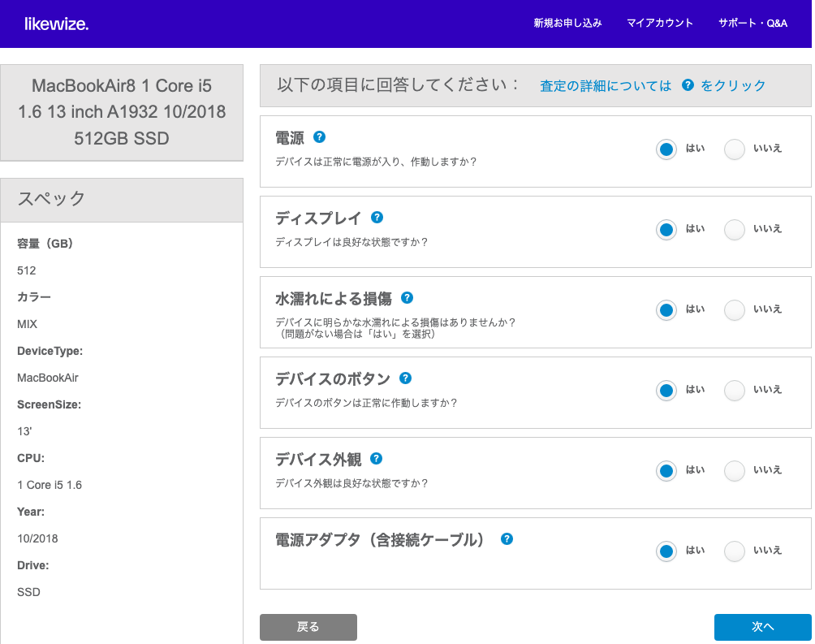The width and height of the screenshot is (815, 644).
Task: Click the ScreenSize: label
Action: click(50, 404)
